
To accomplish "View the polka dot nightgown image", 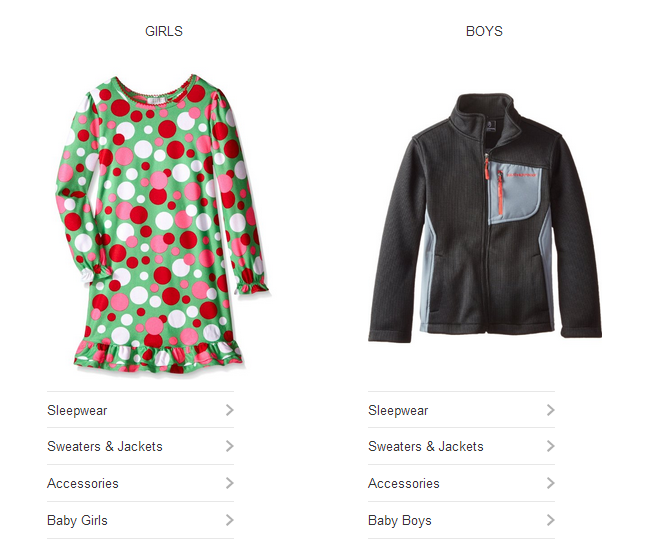I will click(x=163, y=224).
